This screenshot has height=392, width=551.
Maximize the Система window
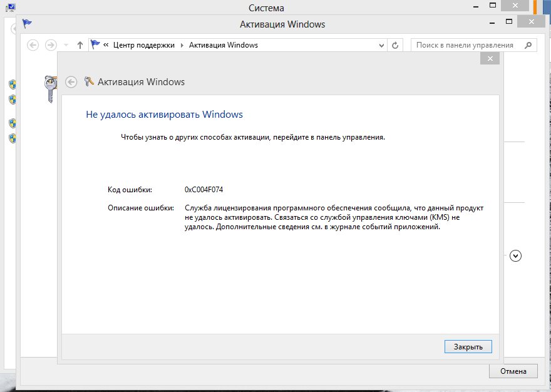point(493,6)
